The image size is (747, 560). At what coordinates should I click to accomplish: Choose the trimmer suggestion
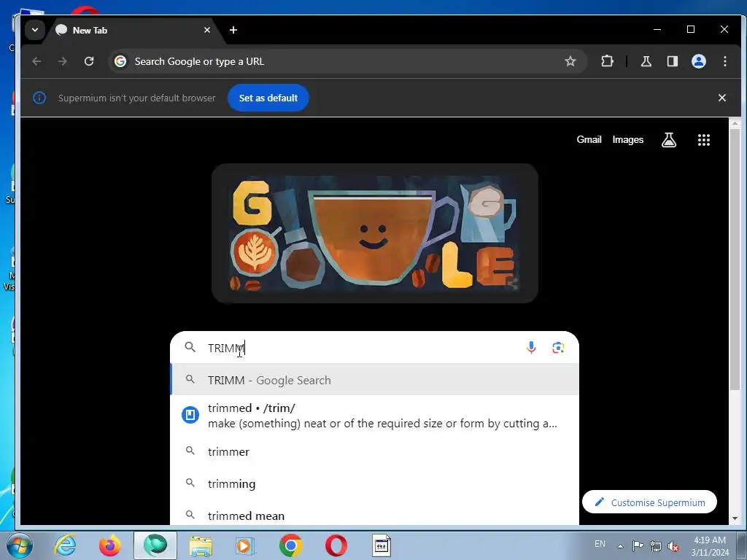click(x=374, y=451)
